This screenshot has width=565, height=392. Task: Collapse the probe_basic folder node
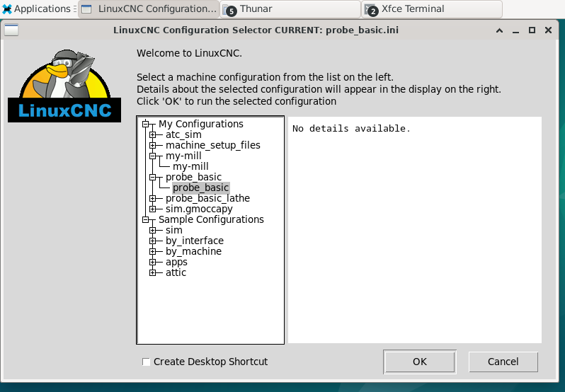click(152, 177)
